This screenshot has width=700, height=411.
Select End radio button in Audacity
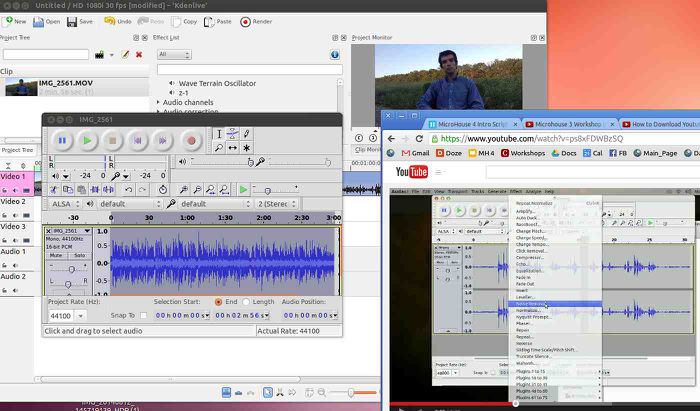click(218, 302)
